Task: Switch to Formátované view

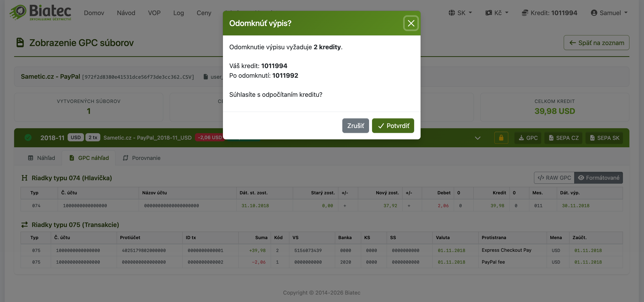Action: tap(598, 178)
